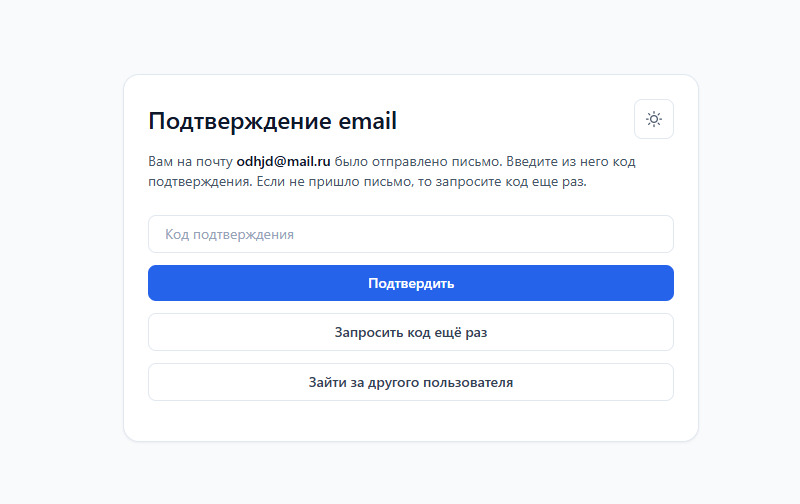This screenshot has width=800, height=504.
Task: Click the Код подтверждения input field
Action: [x=411, y=234]
